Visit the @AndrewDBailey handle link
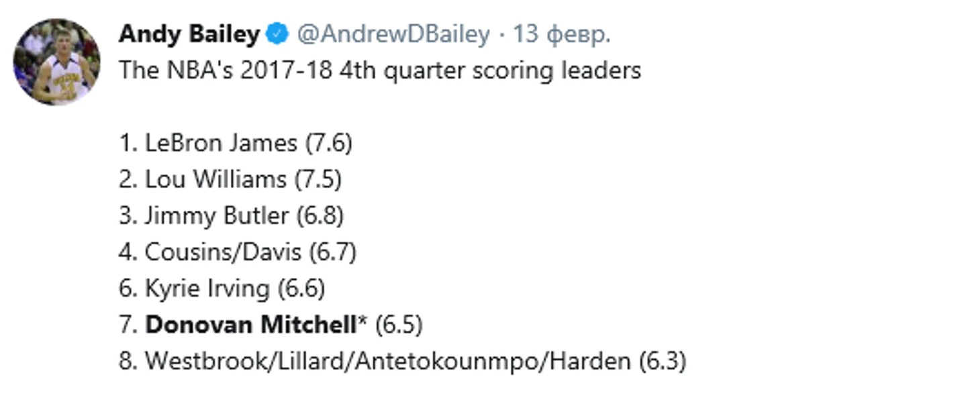This screenshot has height=398, width=980. pyautogui.click(x=393, y=35)
